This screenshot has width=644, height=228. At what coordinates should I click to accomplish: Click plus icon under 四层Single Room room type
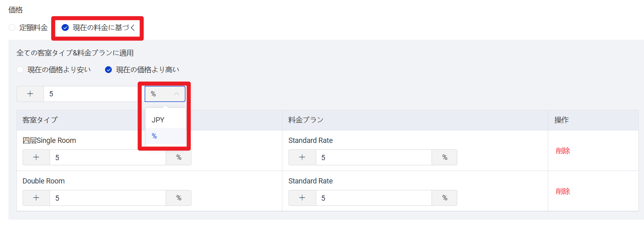click(36, 157)
